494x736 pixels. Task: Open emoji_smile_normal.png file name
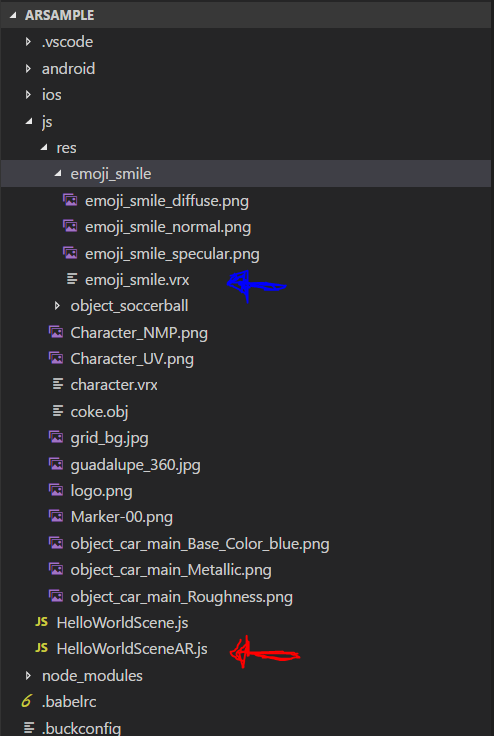[168, 227]
